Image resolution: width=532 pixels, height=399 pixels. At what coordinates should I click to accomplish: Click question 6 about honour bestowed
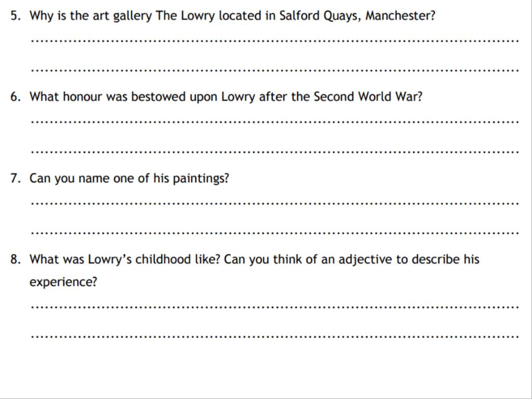(226, 97)
